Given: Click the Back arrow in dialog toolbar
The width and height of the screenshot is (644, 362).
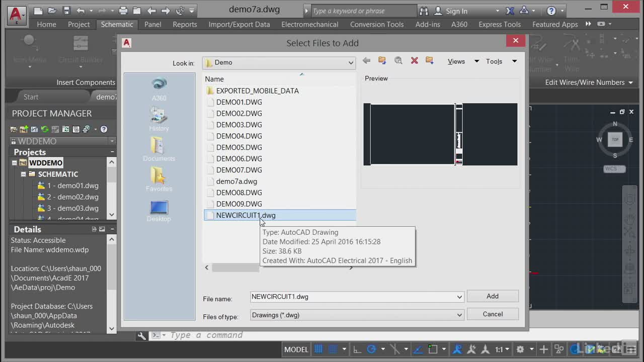Looking at the screenshot, I should (x=366, y=61).
